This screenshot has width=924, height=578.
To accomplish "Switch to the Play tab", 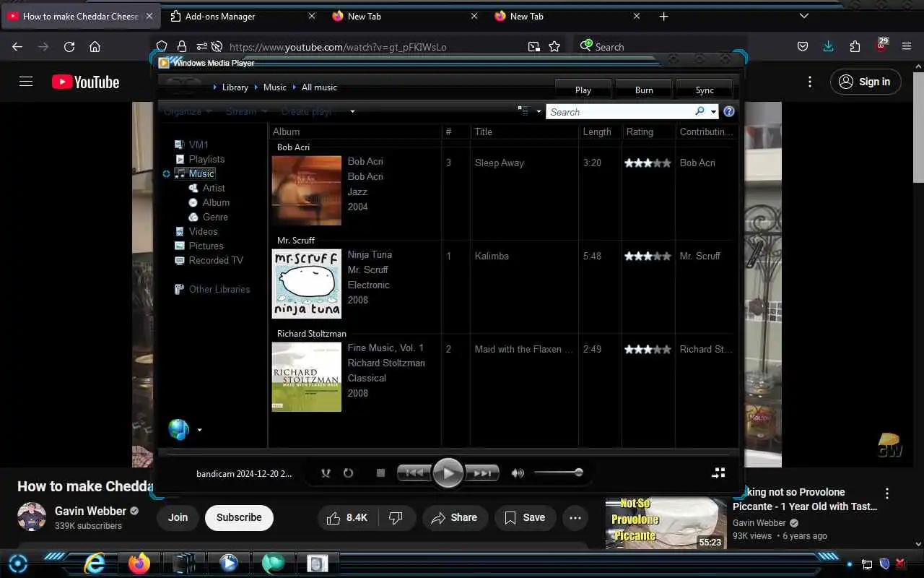I will pyautogui.click(x=583, y=90).
